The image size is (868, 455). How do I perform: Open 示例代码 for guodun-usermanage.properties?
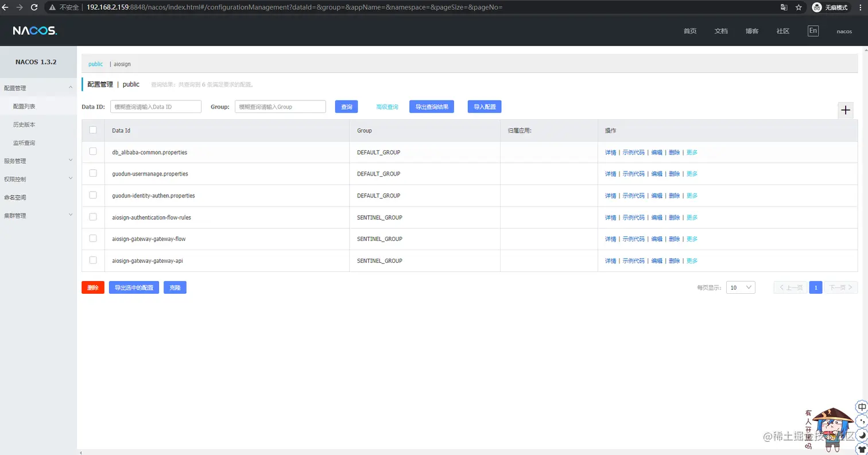point(634,174)
